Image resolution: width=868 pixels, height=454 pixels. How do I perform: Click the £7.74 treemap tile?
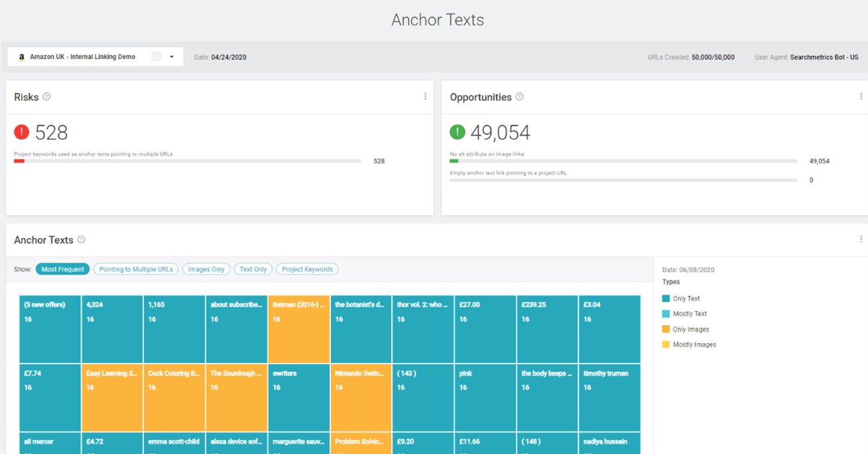pyautogui.click(x=50, y=397)
